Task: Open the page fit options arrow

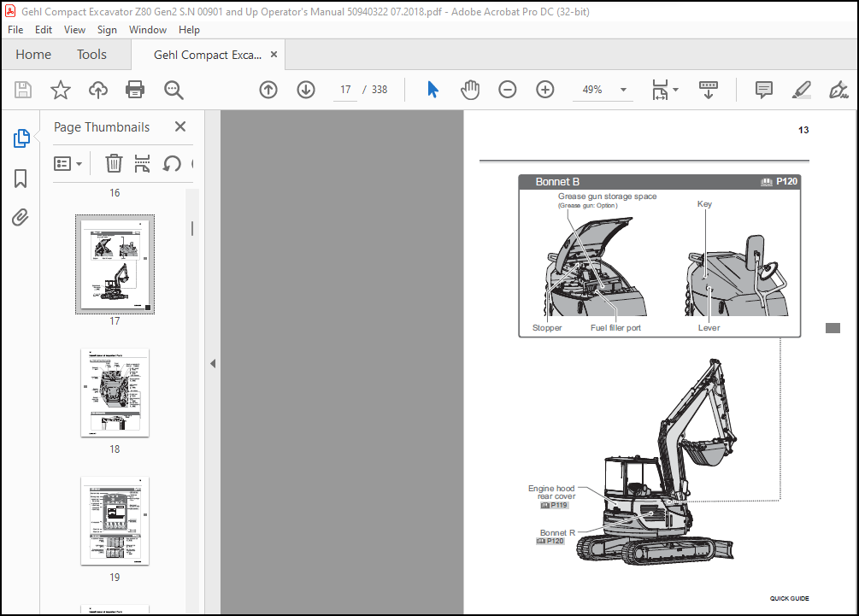Action: pos(675,90)
